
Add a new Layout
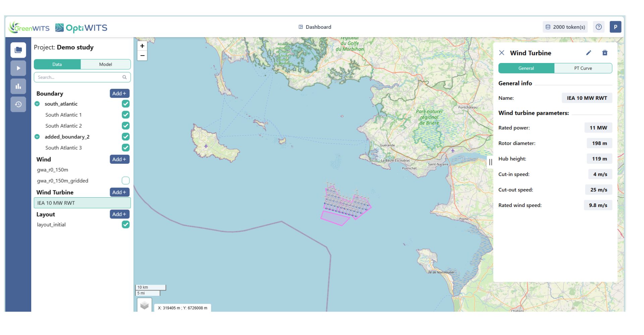[x=119, y=214]
